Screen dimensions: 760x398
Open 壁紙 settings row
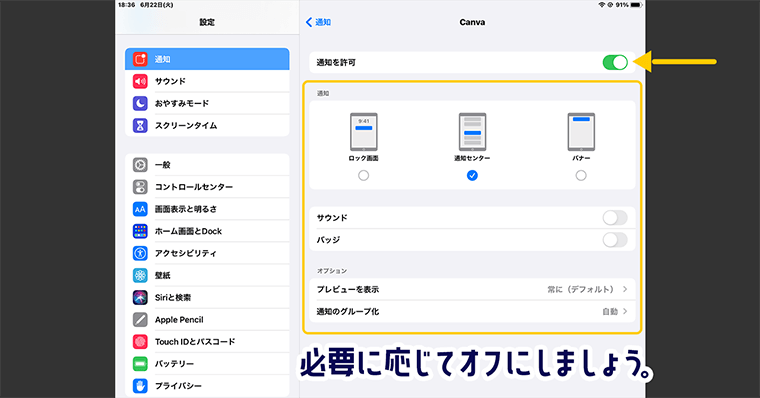[x=207, y=275]
